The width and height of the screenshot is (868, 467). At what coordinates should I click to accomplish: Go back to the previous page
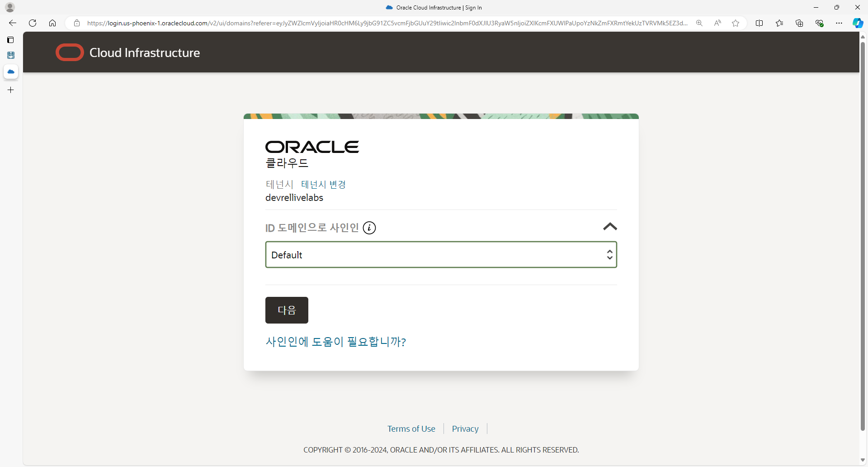point(13,23)
